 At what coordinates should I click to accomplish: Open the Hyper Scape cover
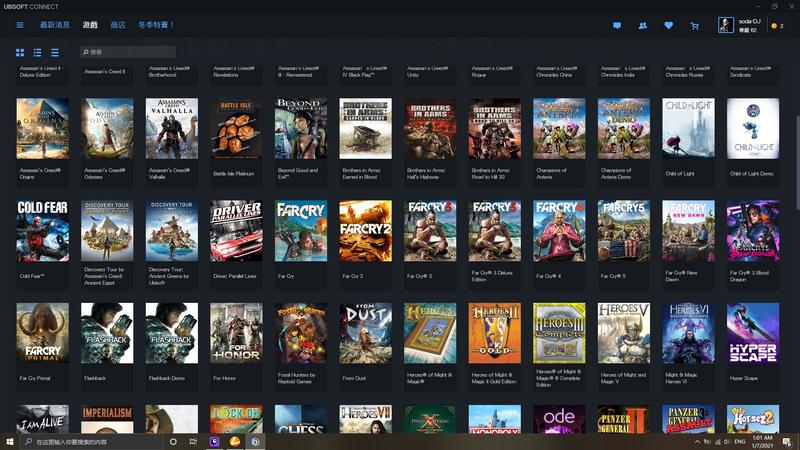[753, 333]
